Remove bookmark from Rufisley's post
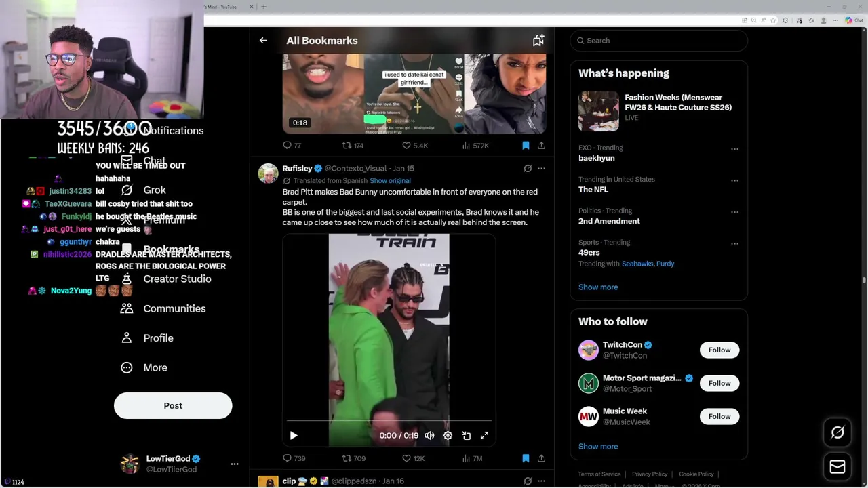Image resolution: width=868 pixels, height=488 pixels. [x=526, y=459]
